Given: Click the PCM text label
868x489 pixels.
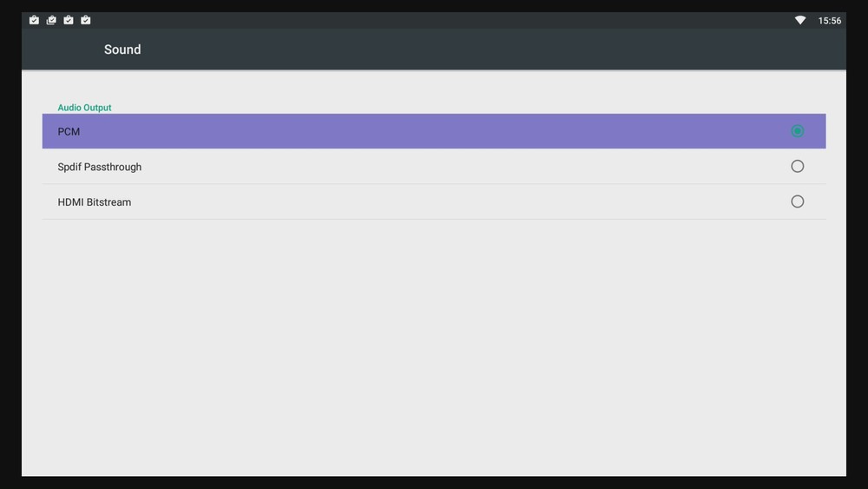Looking at the screenshot, I should (x=69, y=131).
